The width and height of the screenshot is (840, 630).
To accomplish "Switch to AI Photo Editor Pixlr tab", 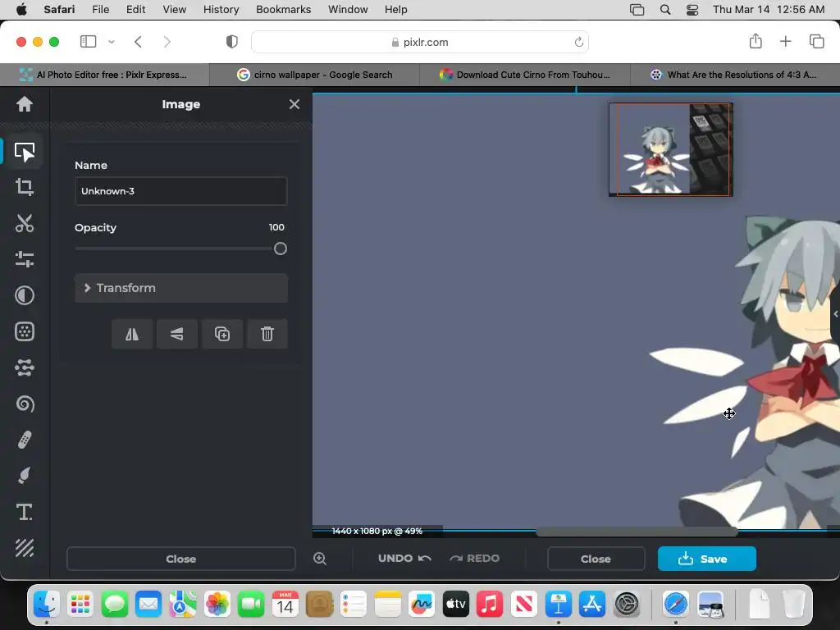I will pyautogui.click(x=104, y=75).
